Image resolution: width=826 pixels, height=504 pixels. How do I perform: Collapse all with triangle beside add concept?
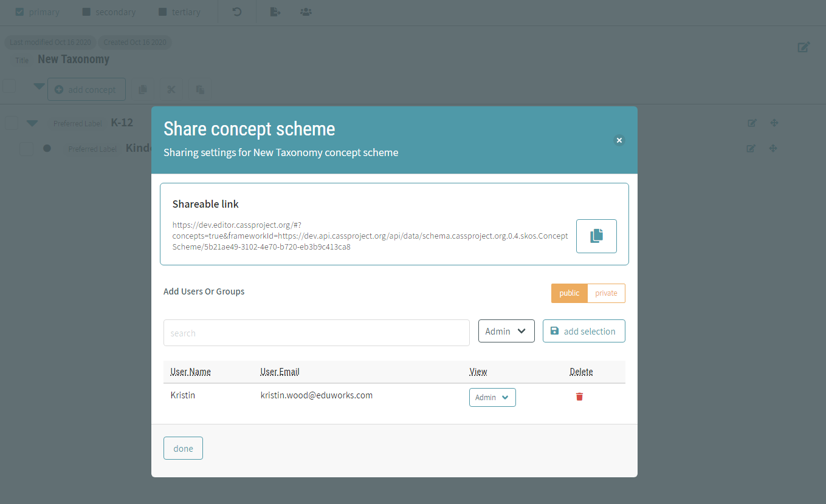pos(39,86)
